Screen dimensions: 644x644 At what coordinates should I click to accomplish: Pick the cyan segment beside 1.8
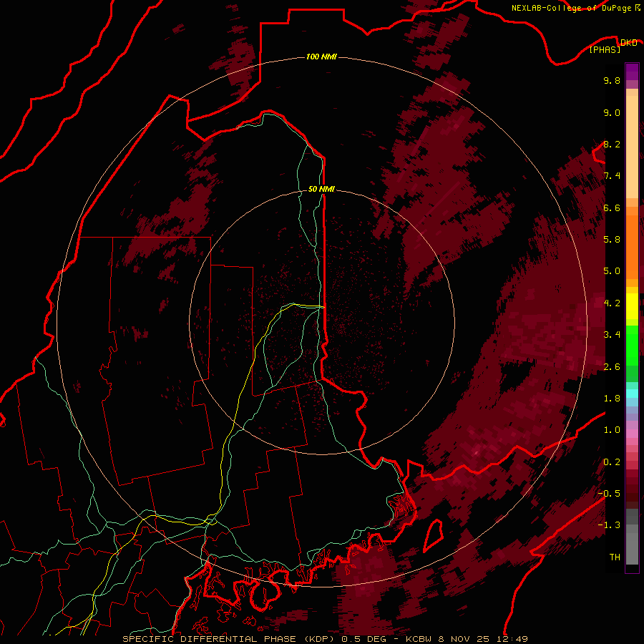(632, 394)
